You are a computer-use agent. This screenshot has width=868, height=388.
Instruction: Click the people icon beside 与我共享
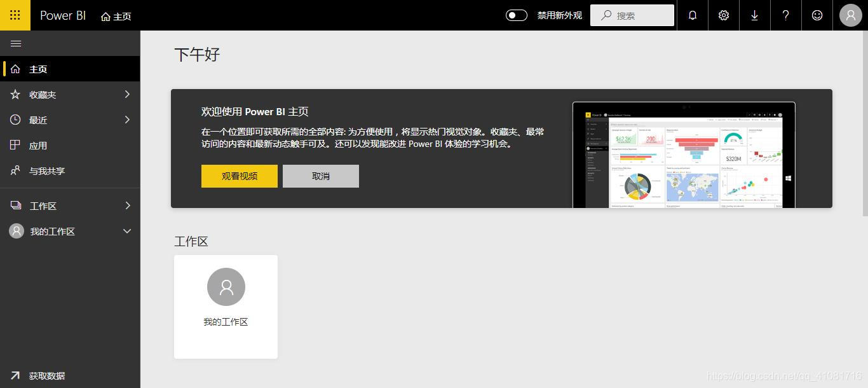(x=15, y=170)
